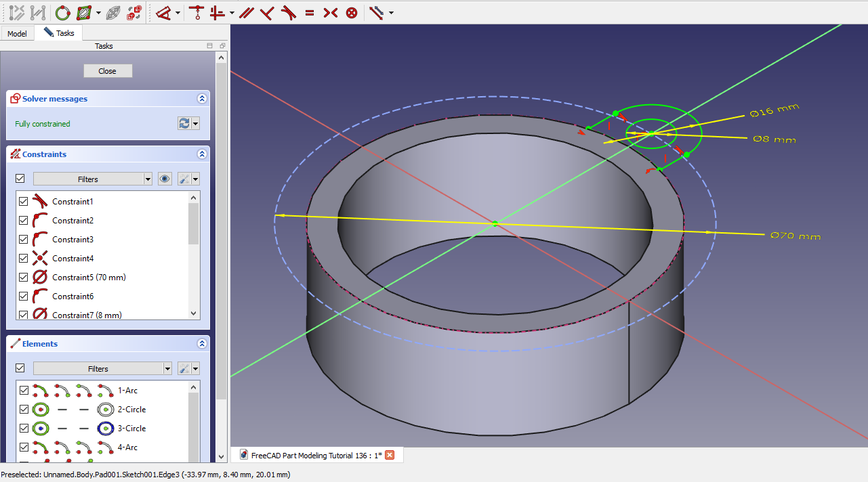This screenshot has width=868, height=482.
Task: Uncheck the Constraint4 checkbox
Action: pyautogui.click(x=24, y=259)
